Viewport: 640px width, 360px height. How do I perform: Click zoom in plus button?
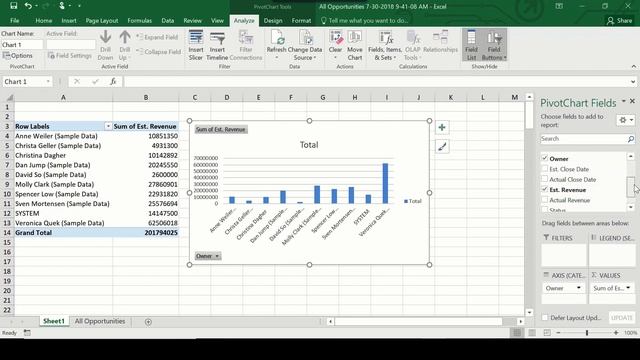pos(616,333)
